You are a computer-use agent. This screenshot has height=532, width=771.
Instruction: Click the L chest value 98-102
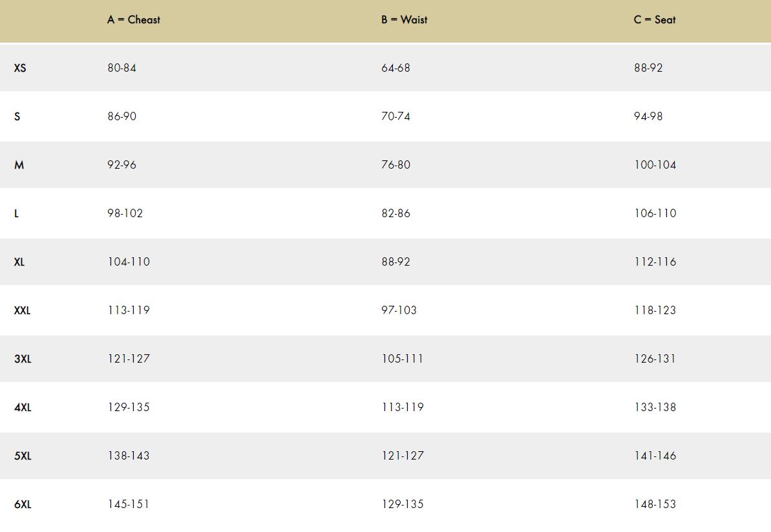[125, 213]
